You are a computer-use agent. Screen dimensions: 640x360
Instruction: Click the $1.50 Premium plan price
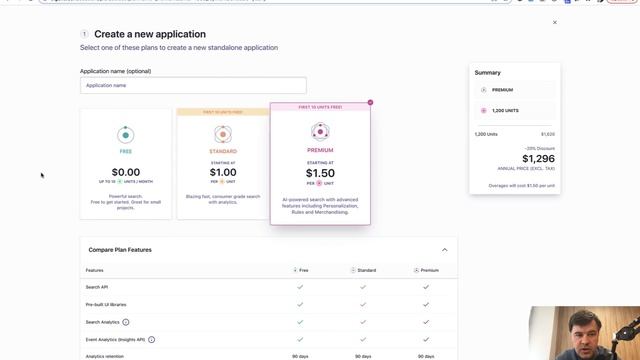[x=320, y=173]
